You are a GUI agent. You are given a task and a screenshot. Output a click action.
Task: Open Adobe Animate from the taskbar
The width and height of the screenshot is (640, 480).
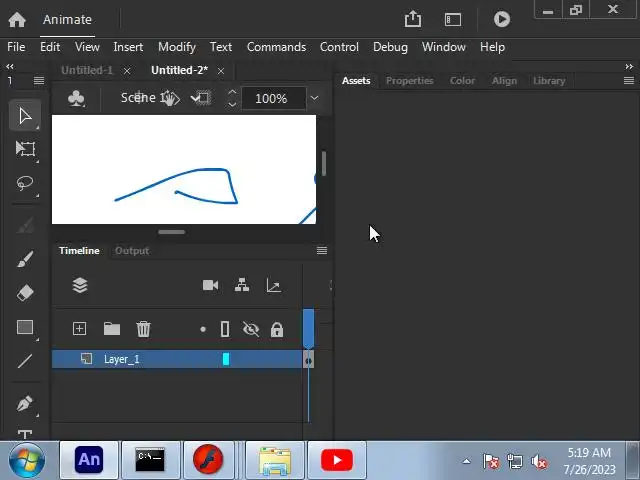[x=89, y=460]
